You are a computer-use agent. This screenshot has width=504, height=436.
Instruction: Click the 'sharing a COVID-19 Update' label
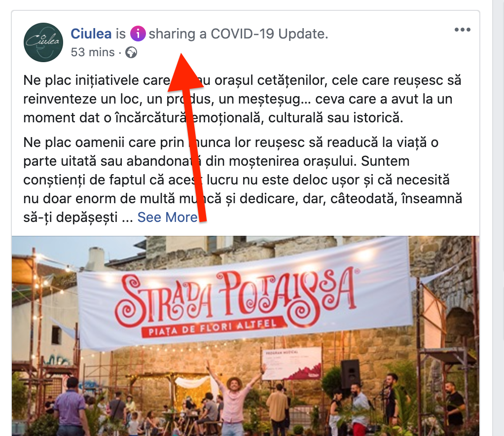tap(239, 34)
